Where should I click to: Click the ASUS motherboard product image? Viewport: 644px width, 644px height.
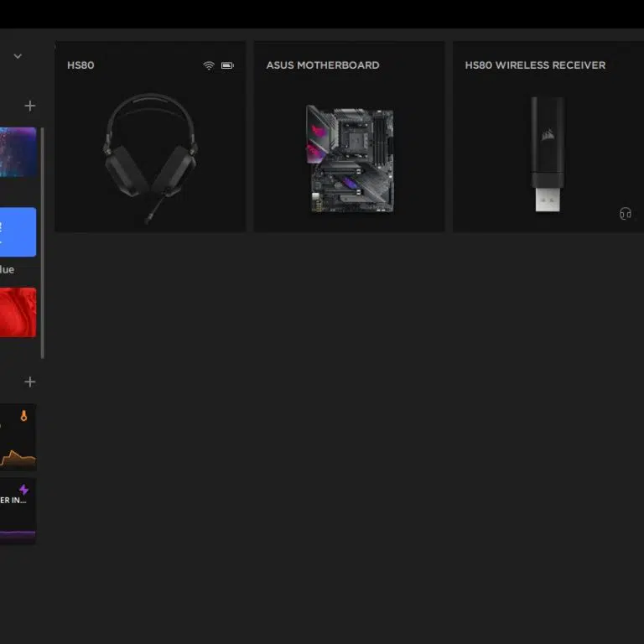point(350,158)
